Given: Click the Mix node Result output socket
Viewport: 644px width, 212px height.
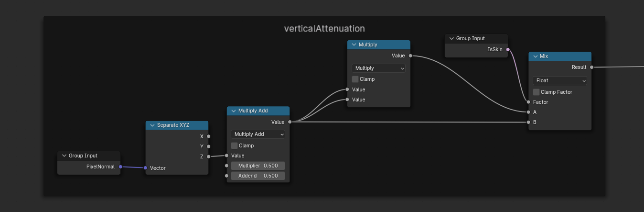Looking at the screenshot, I should click(x=591, y=67).
